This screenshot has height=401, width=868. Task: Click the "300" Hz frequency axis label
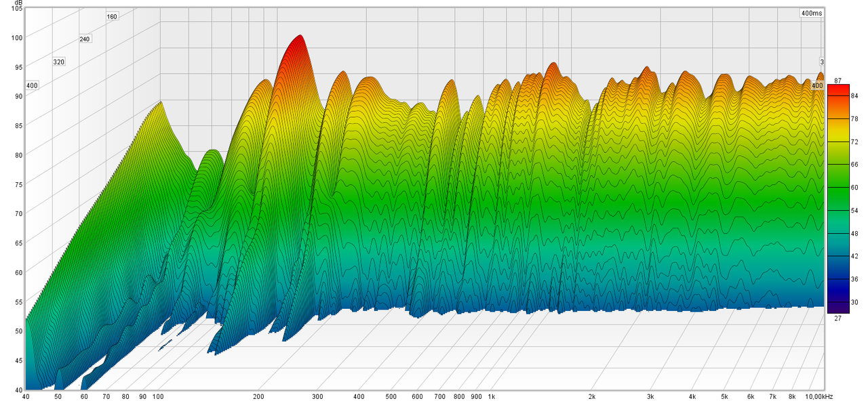pyautogui.click(x=317, y=396)
